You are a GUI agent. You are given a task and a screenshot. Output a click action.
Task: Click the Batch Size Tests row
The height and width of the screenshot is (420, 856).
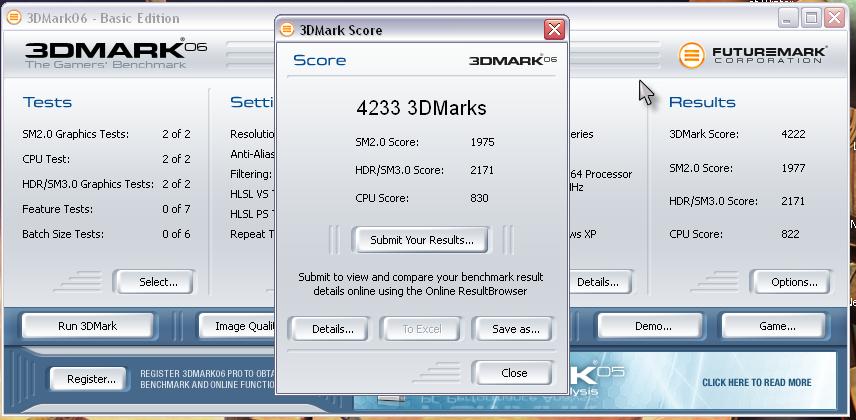[106, 234]
